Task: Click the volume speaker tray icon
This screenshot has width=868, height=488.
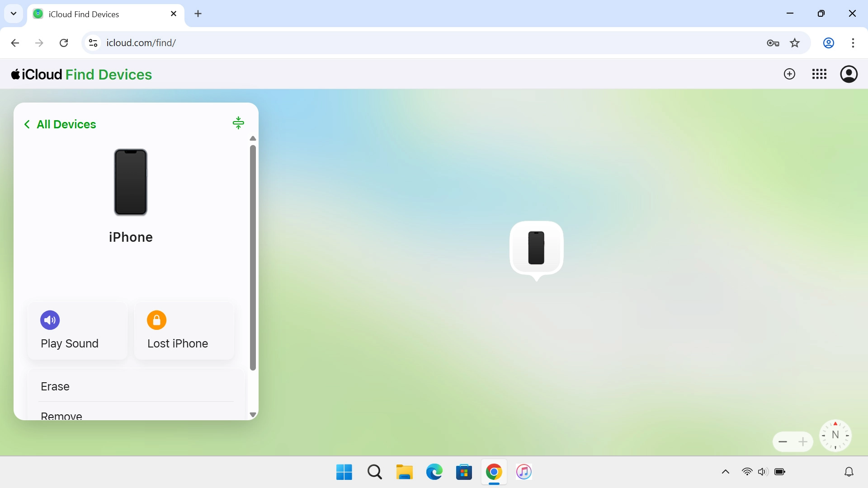Action: pyautogui.click(x=763, y=472)
